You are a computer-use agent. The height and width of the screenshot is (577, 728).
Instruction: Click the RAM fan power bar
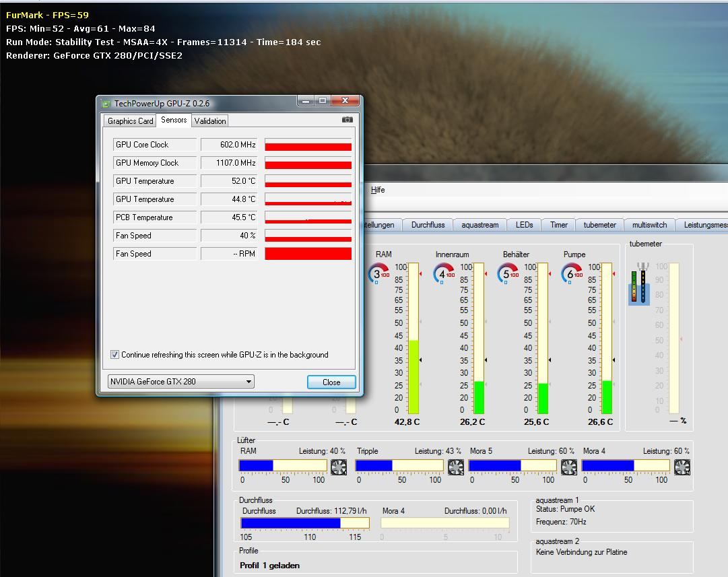283,466
